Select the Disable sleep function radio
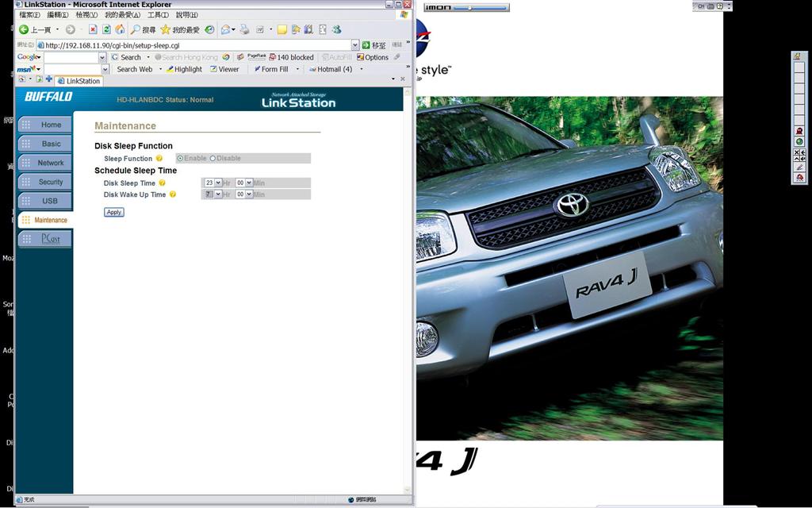Viewport: 812px width, 508px height. tap(213, 158)
